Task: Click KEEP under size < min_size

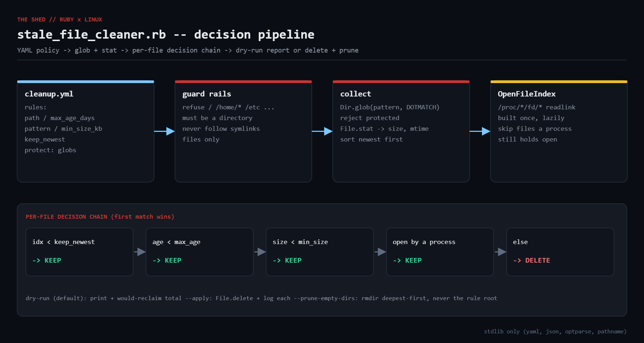Action: tap(287, 260)
